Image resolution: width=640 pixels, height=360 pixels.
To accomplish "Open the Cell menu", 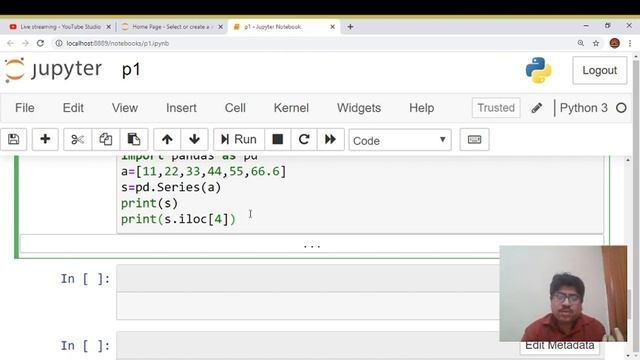I will tap(235, 108).
